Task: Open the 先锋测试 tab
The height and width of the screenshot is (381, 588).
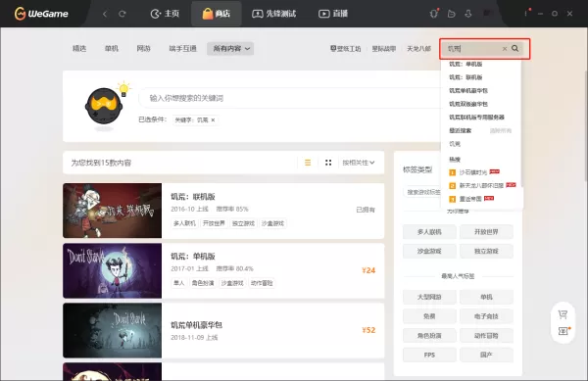Action: coord(274,14)
